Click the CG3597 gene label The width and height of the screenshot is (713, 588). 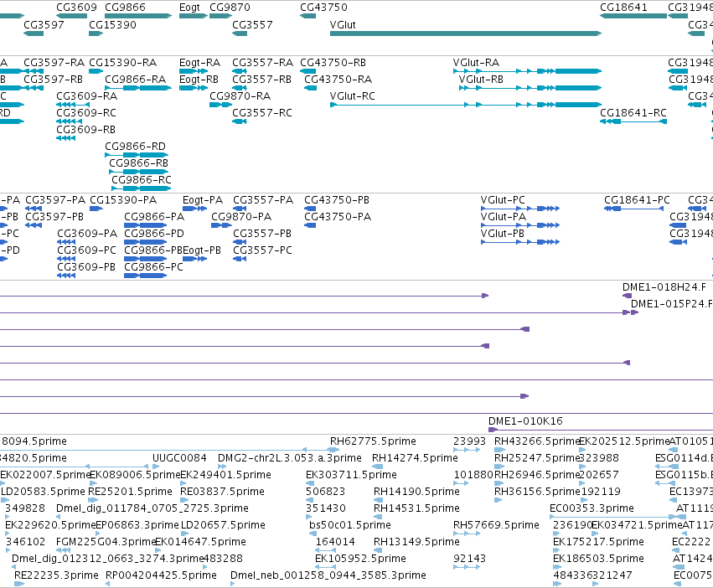(x=44, y=24)
